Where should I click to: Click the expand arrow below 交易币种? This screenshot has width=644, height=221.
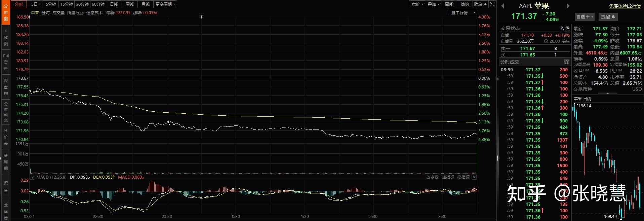(608, 93)
